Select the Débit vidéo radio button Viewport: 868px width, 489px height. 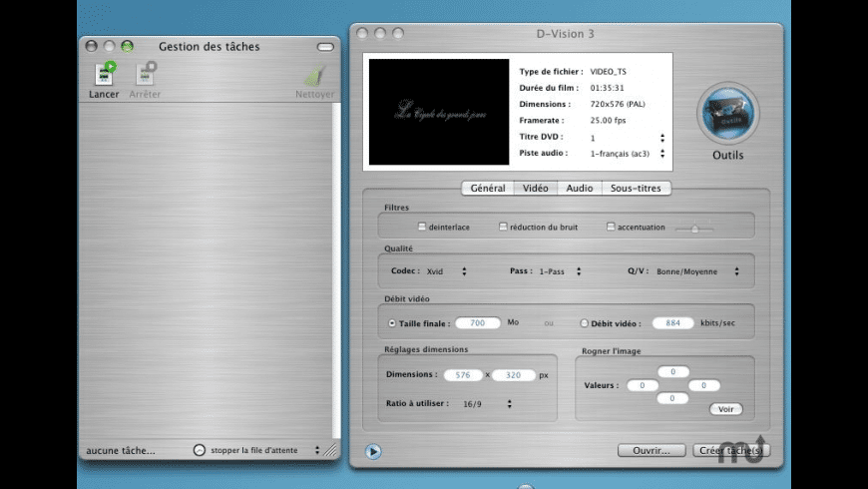coord(585,323)
